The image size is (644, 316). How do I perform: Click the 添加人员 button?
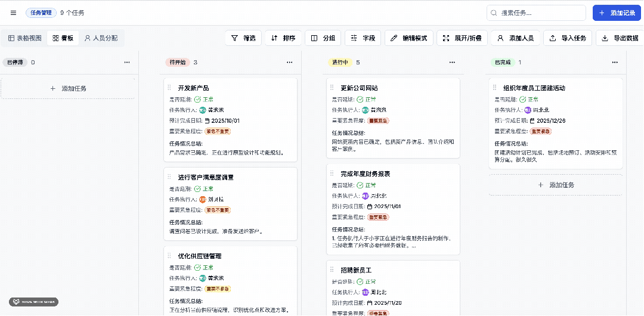click(x=515, y=38)
